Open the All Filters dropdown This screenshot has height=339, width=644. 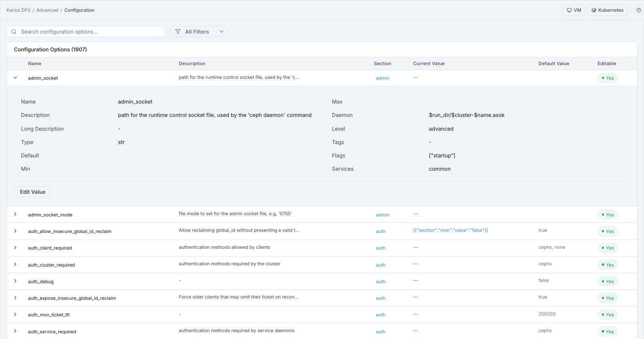[x=199, y=32]
